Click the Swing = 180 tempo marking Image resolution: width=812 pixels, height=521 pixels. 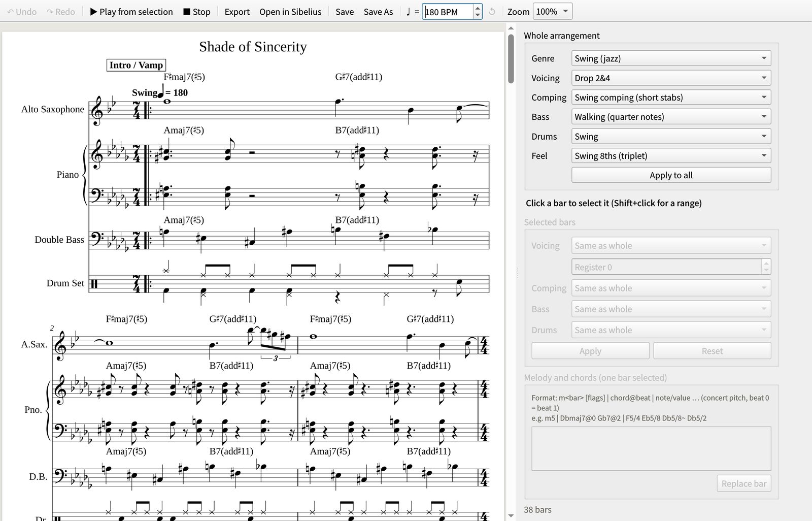[160, 92]
